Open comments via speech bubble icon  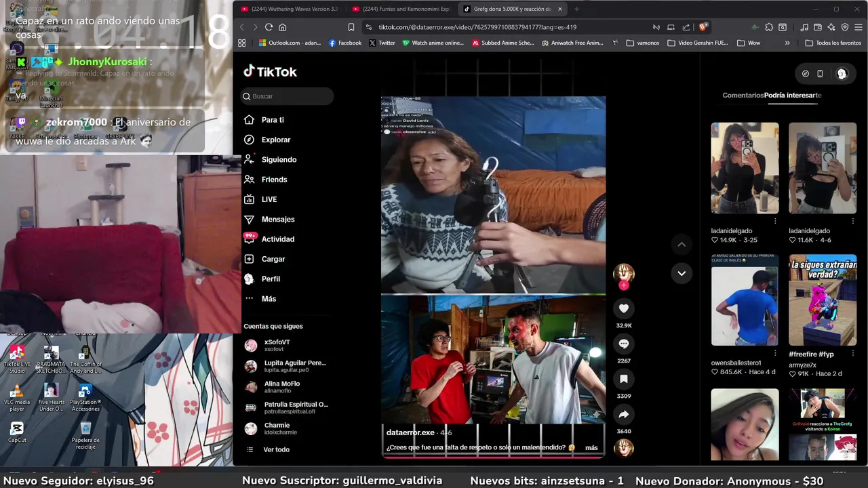click(624, 344)
